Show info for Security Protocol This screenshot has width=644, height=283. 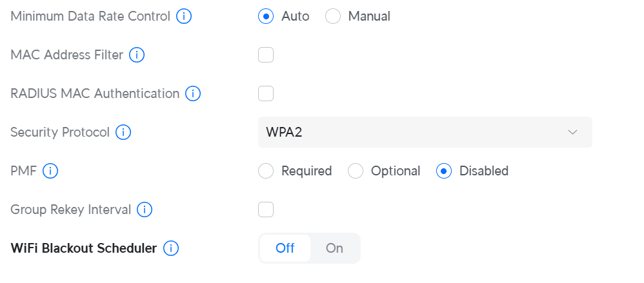pyautogui.click(x=123, y=132)
